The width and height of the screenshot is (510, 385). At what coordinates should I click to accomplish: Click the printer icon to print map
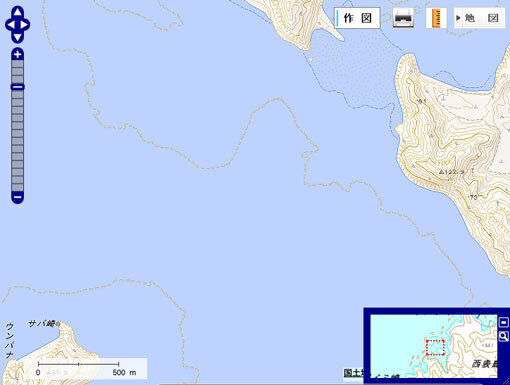[403, 18]
